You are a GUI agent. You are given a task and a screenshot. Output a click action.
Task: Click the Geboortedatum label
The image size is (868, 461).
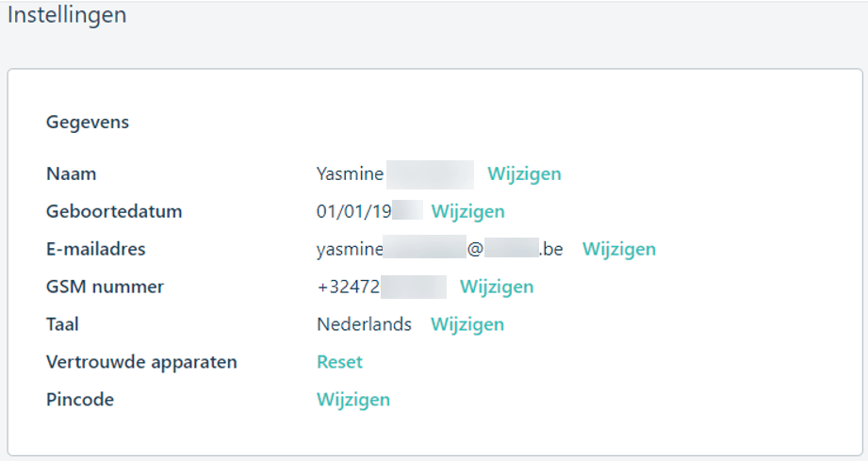114,211
